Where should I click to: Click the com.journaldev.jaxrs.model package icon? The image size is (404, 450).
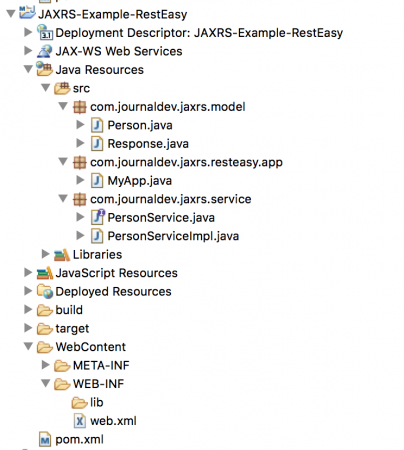coord(80,107)
